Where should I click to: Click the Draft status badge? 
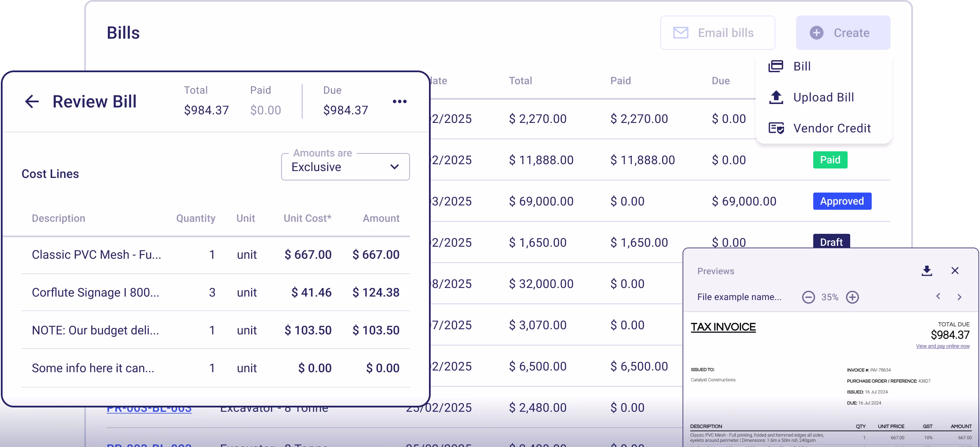pyautogui.click(x=831, y=242)
